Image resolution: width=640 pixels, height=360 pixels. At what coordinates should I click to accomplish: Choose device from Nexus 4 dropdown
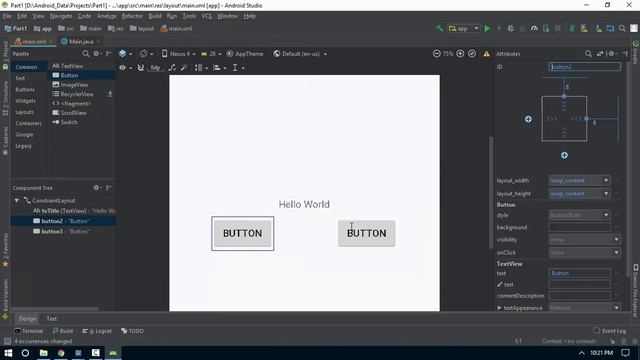[x=178, y=54]
